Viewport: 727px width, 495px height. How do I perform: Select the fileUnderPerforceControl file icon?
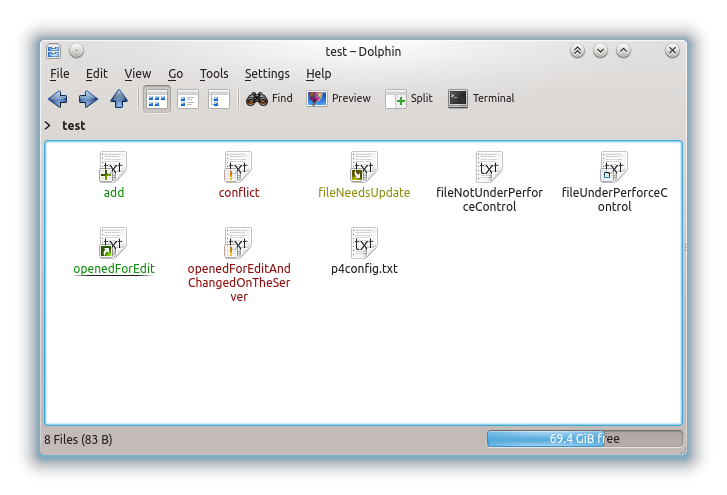(x=614, y=167)
